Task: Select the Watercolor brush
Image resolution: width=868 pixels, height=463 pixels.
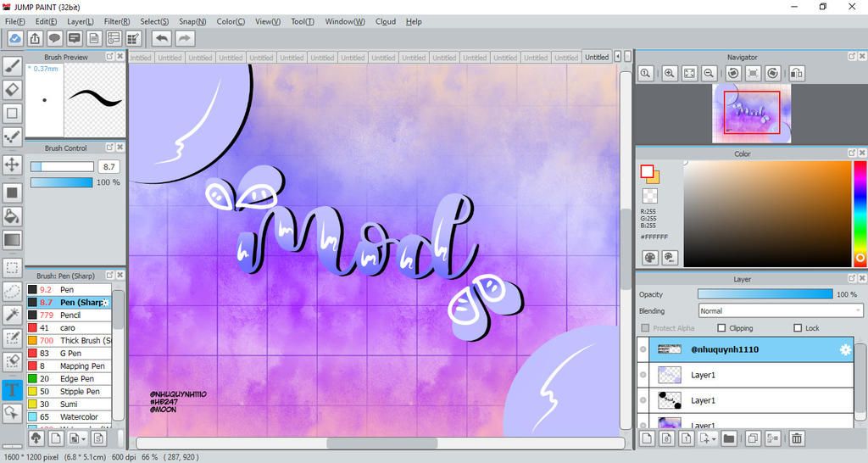Action: pos(70,417)
